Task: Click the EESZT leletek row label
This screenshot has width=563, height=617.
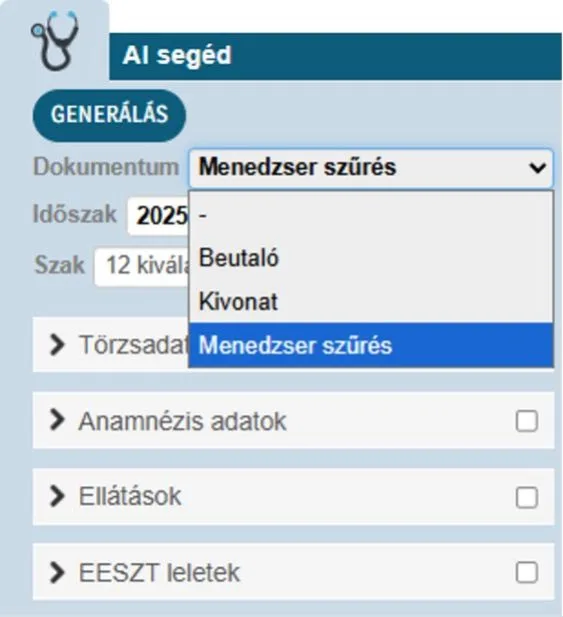Action: pyautogui.click(x=159, y=573)
